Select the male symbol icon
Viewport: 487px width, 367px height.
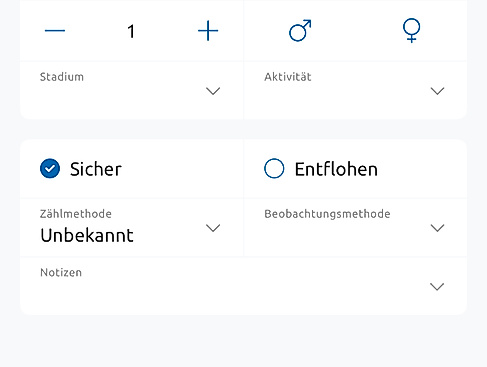[300, 31]
